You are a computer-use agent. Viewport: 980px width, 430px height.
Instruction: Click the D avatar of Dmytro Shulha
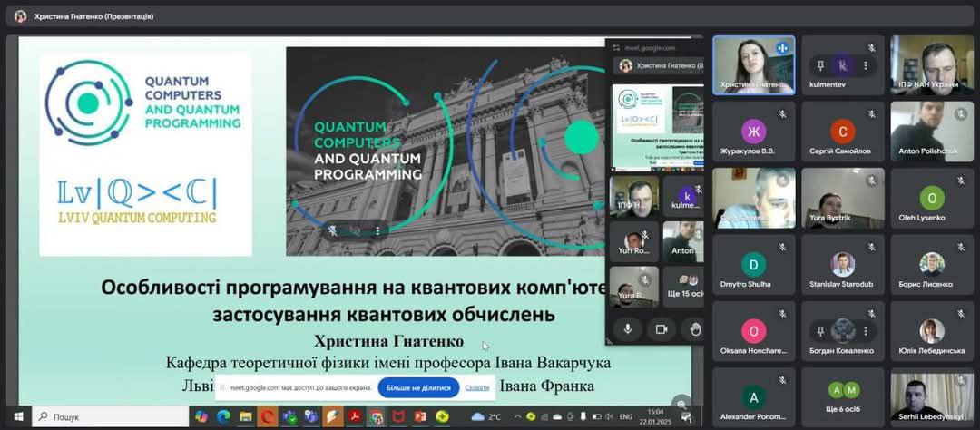pyautogui.click(x=753, y=264)
